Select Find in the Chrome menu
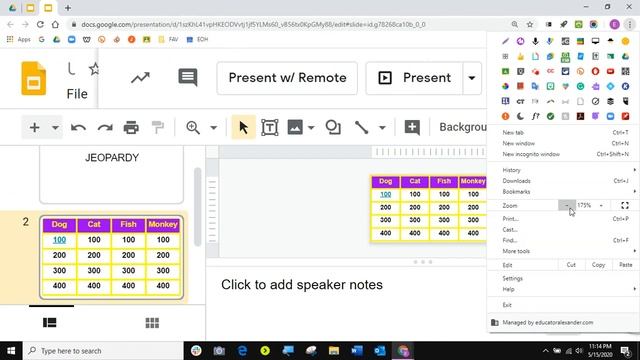Viewport: 640px width, 360px height. (563, 240)
